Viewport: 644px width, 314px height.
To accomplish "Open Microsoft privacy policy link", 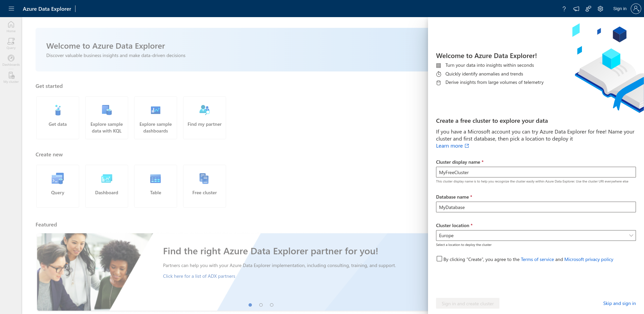I will coord(589,259).
